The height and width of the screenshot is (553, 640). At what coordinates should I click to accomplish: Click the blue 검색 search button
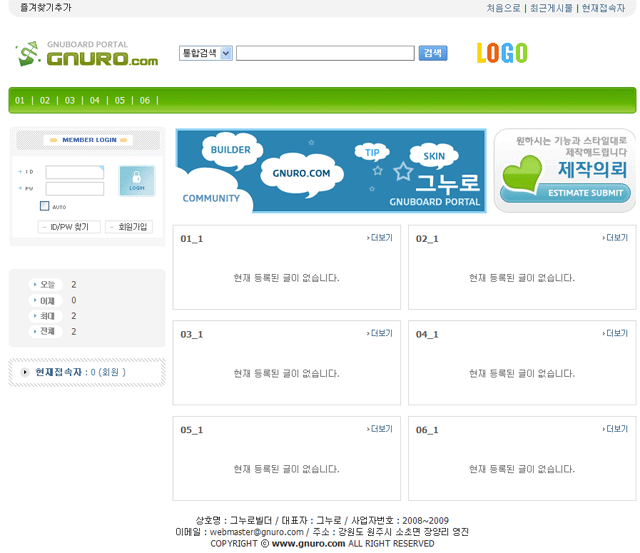pyautogui.click(x=433, y=53)
